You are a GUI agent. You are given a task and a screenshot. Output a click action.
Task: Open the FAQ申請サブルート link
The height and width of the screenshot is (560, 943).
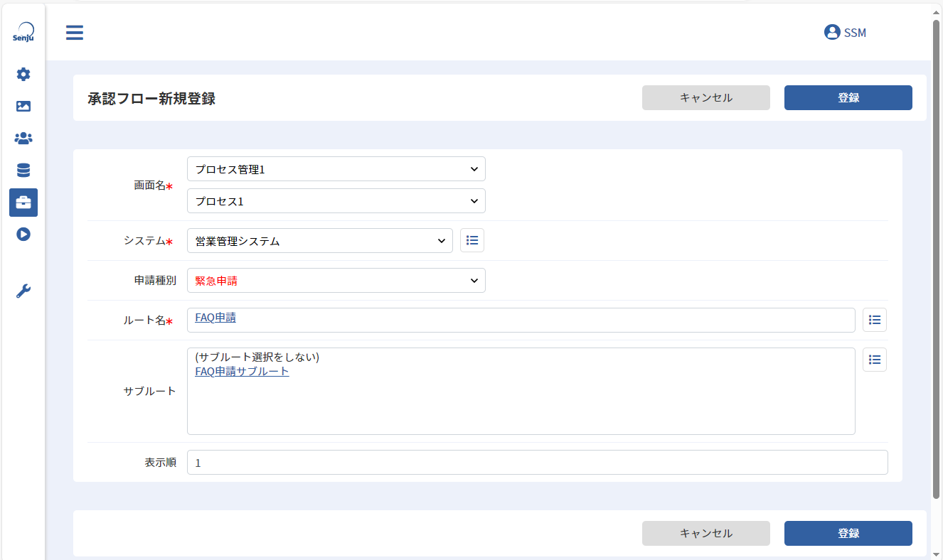pos(242,371)
